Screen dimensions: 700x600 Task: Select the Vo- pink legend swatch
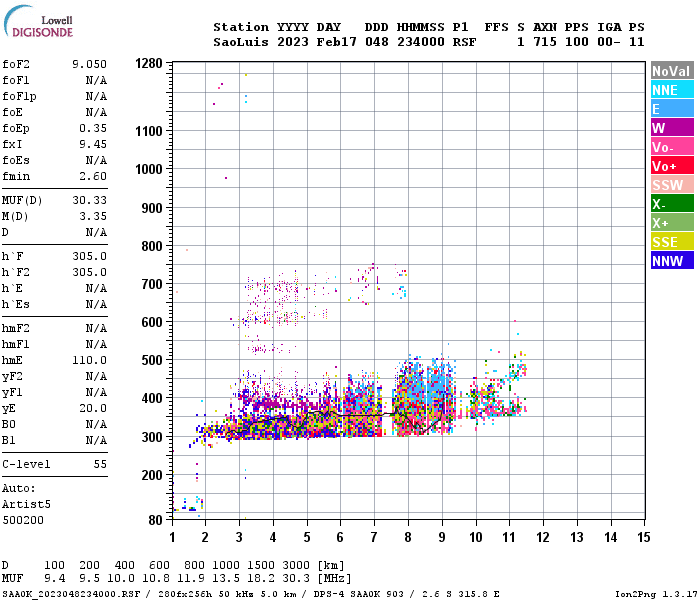point(672,147)
